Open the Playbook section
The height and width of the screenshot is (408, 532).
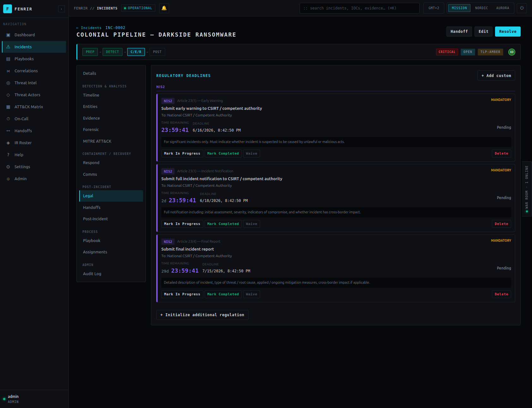[x=111, y=241]
